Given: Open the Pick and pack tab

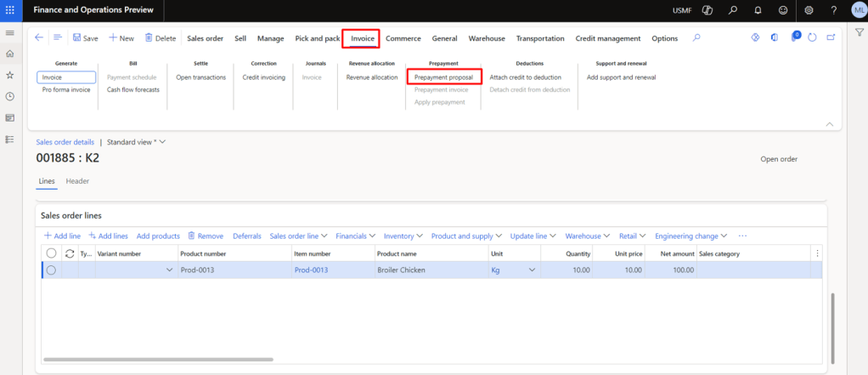Looking at the screenshot, I should coord(317,38).
